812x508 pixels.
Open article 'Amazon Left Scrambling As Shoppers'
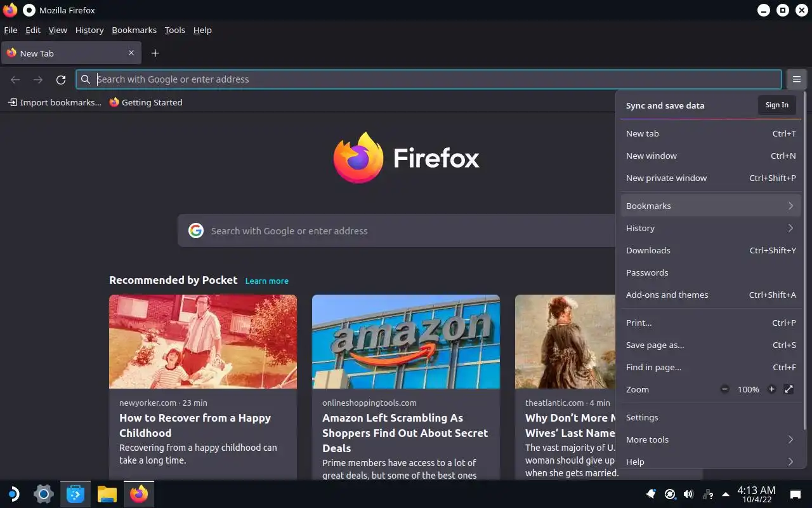405,433
